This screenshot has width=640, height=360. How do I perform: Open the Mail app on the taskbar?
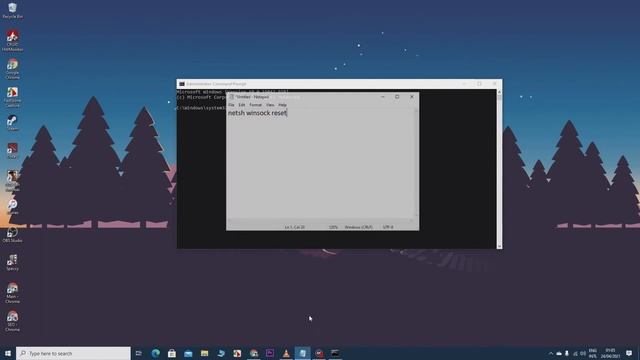pyautogui.click(x=188, y=353)
